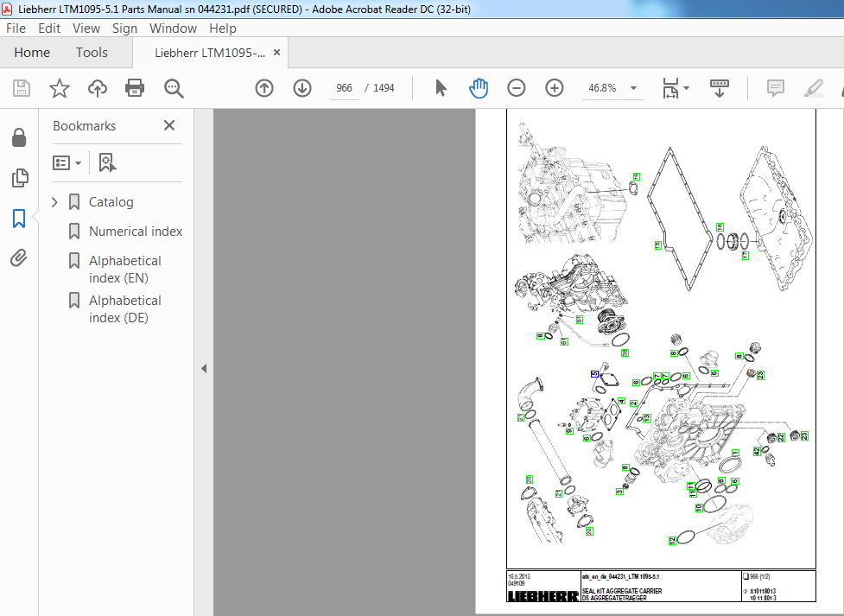Expand the Catalog bookmark

pos(54,202)
